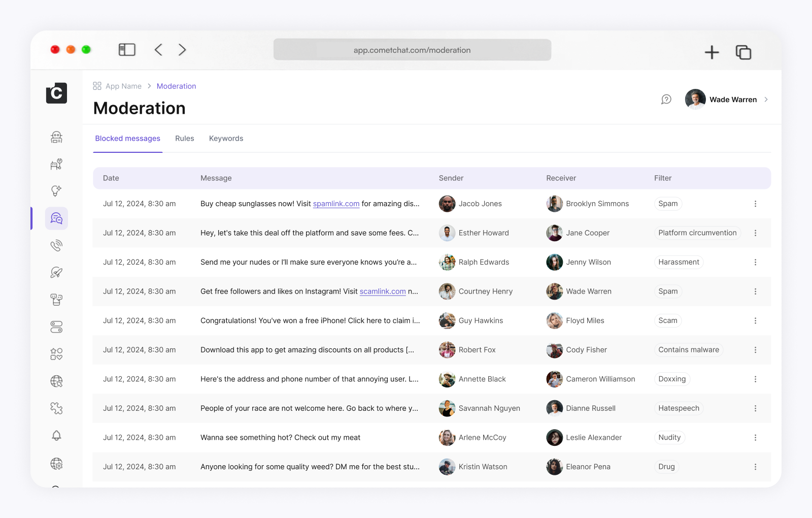The image size is (812, 518).
Task: Open the notification bell sidebar icon
Action: [56, 436]
